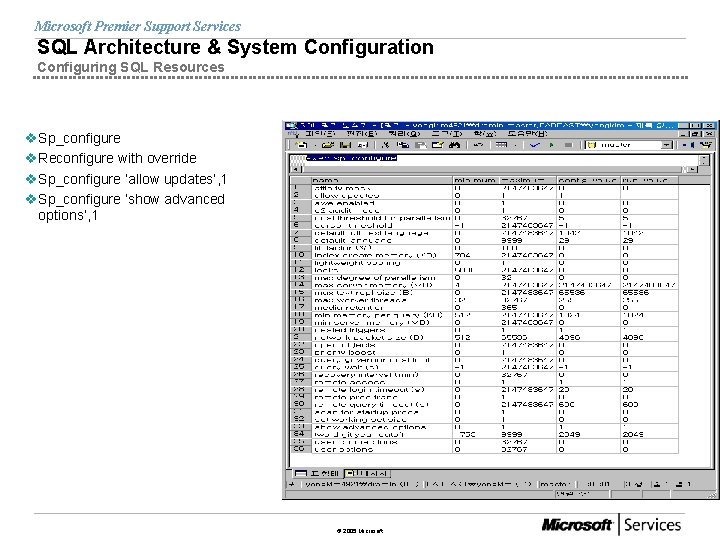720x540 pixels.
Task: Select the 'nested triggers' row
Action: click(484, 330)
